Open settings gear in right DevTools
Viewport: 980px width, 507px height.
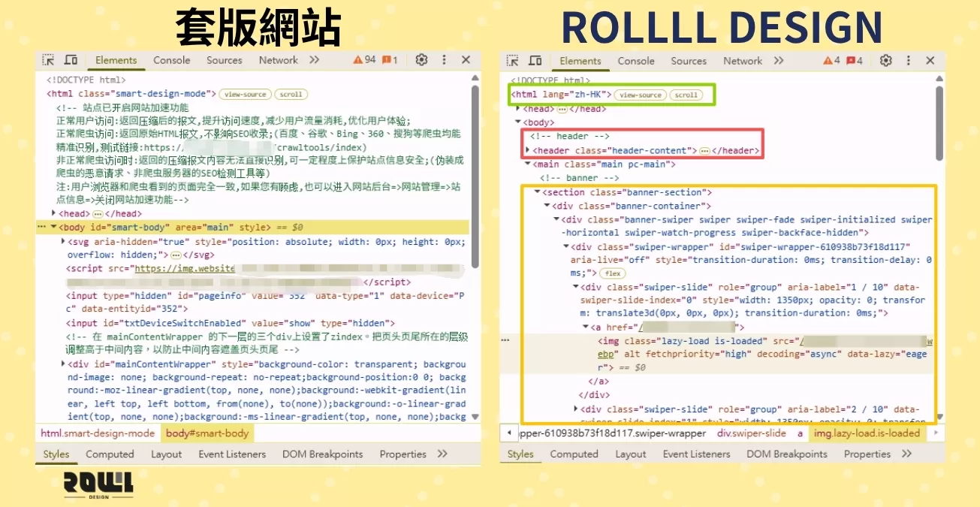coord(886,61)
